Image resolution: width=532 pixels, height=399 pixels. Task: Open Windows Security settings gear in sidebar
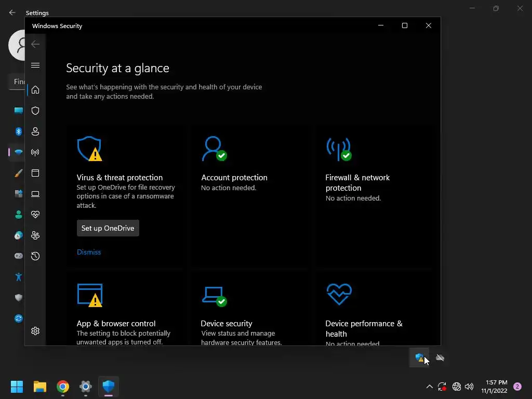tap(35, 331)
